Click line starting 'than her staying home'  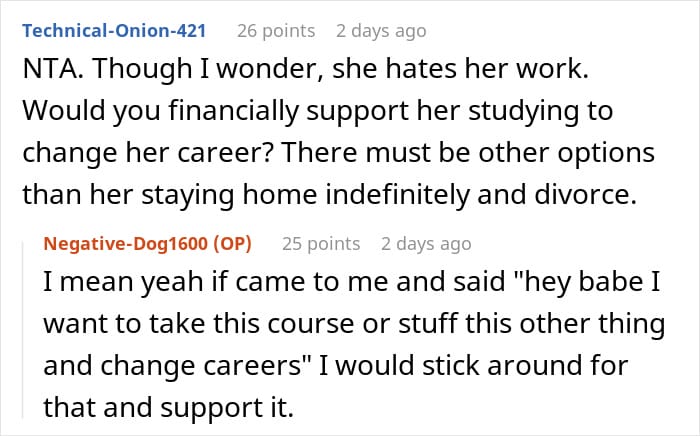pyautogui.click(x=329, y=195)
